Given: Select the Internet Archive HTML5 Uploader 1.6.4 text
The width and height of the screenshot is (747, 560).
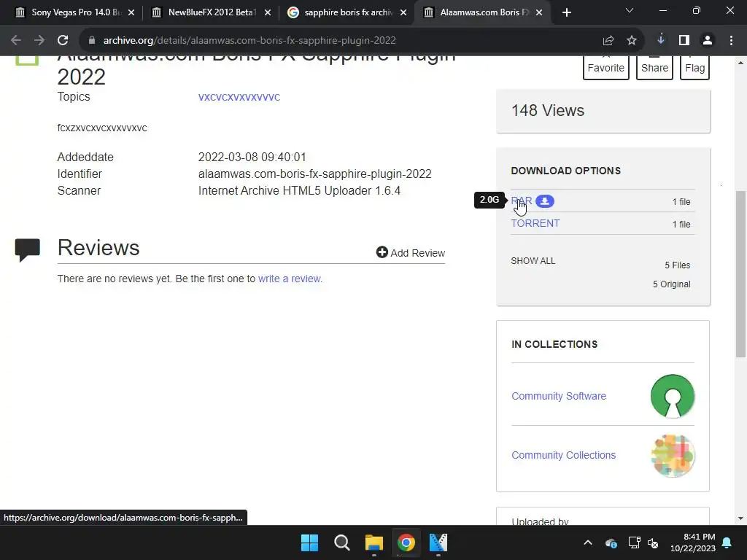Looking at the screenshot, I should click(x=299, y=190).
